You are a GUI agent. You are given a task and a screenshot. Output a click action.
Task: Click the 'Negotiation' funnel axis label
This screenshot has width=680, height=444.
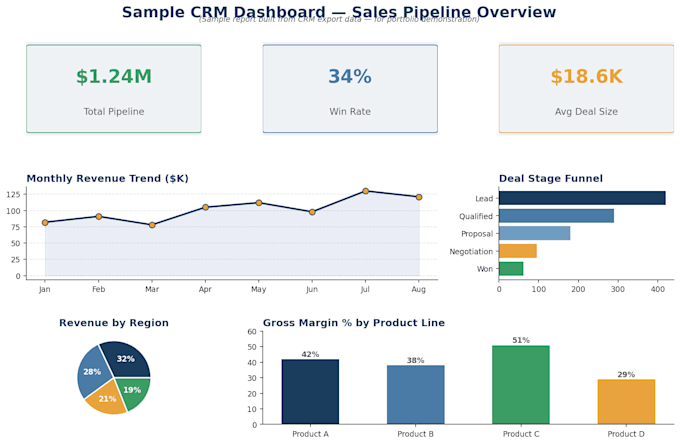pyautogui.click(x=471, y=251)
